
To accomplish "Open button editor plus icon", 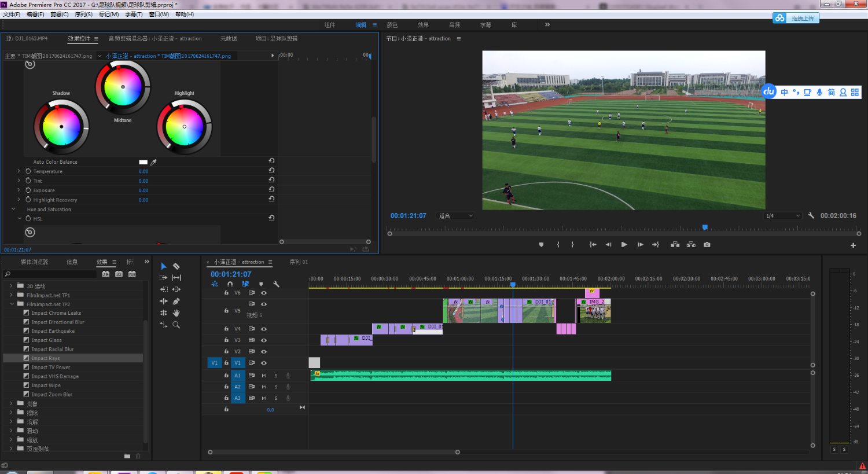I will pos(853,245).
